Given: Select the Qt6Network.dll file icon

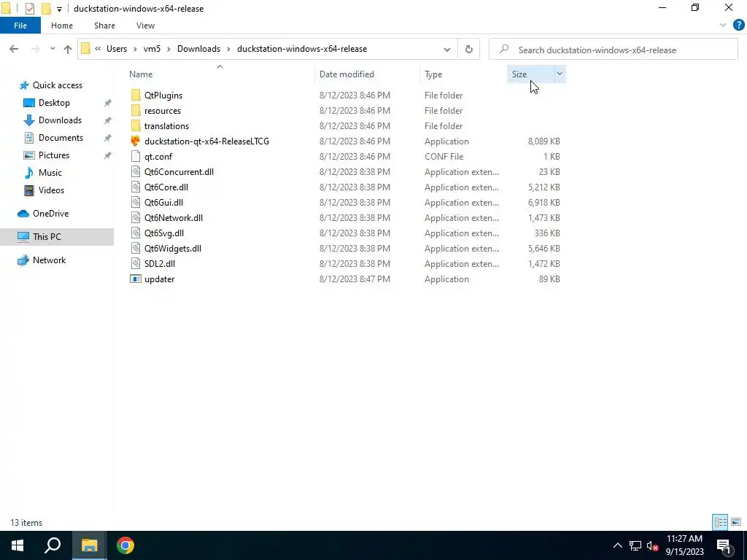Looking at the screenshot, I should (x=136, y=217).
